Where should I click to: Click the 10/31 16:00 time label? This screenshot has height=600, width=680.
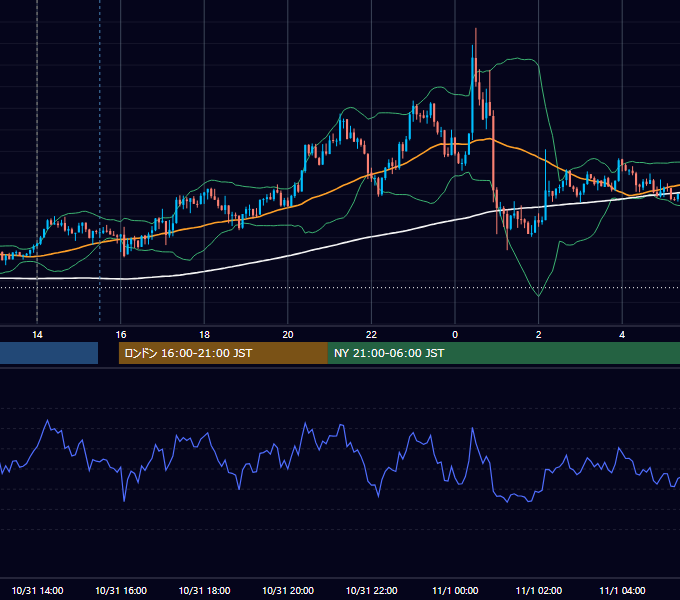pyautogui.click(x=121, y=590)
